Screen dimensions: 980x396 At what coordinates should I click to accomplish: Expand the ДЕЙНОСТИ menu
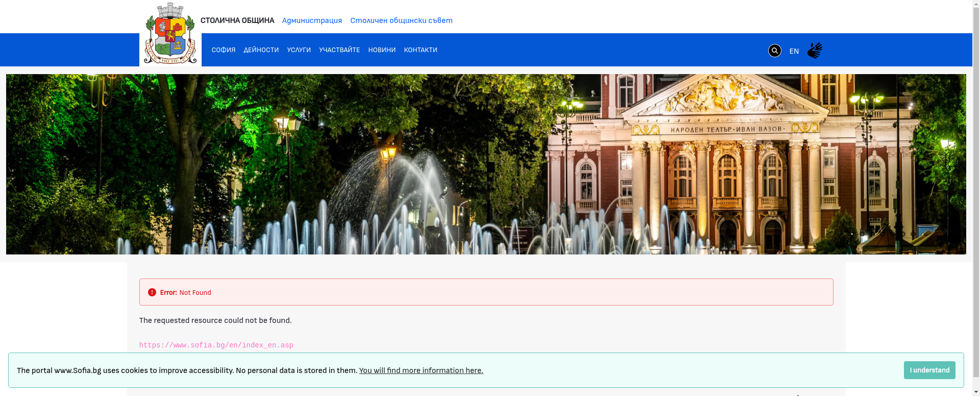[x=261, y=50]
